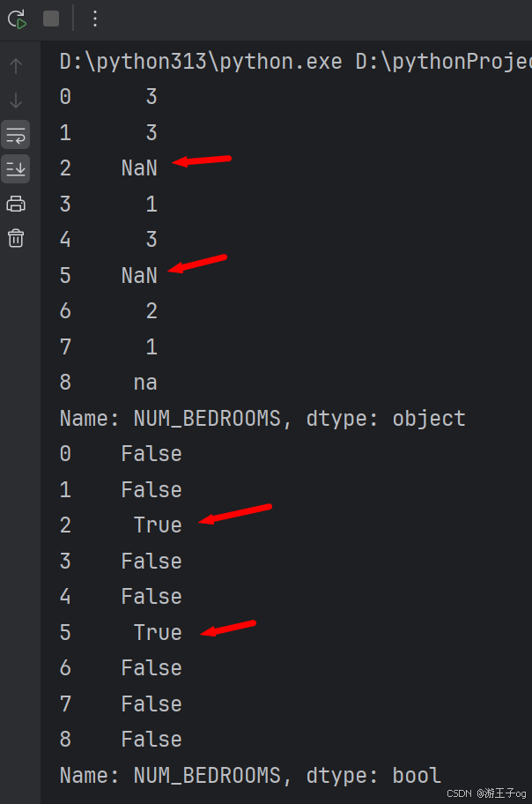The height and width of the screenshot is (804, 532).
Task: Click the 'dtype: bool' output line
Action: click(250, 775)
